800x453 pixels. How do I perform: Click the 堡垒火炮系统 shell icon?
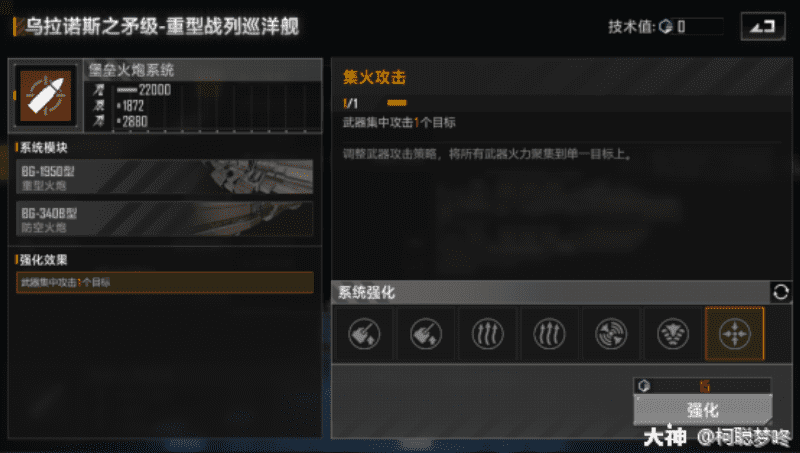(45, 95)
